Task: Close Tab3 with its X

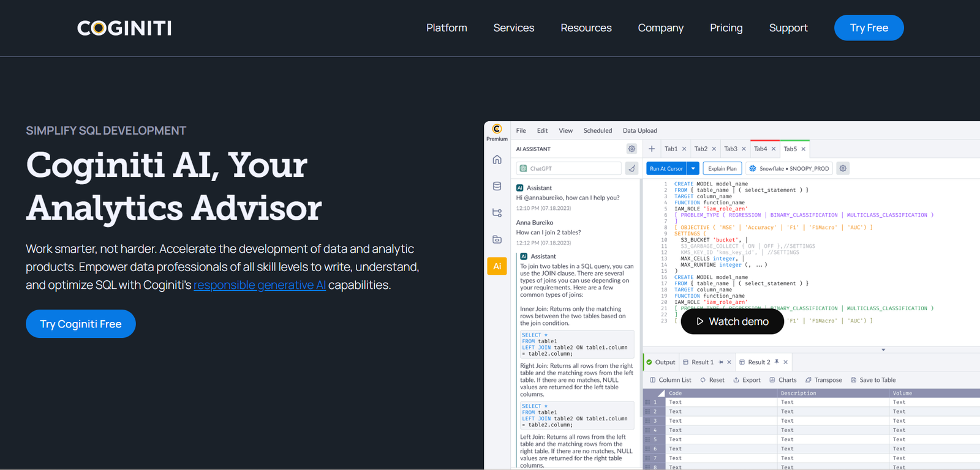Action: 744,149
